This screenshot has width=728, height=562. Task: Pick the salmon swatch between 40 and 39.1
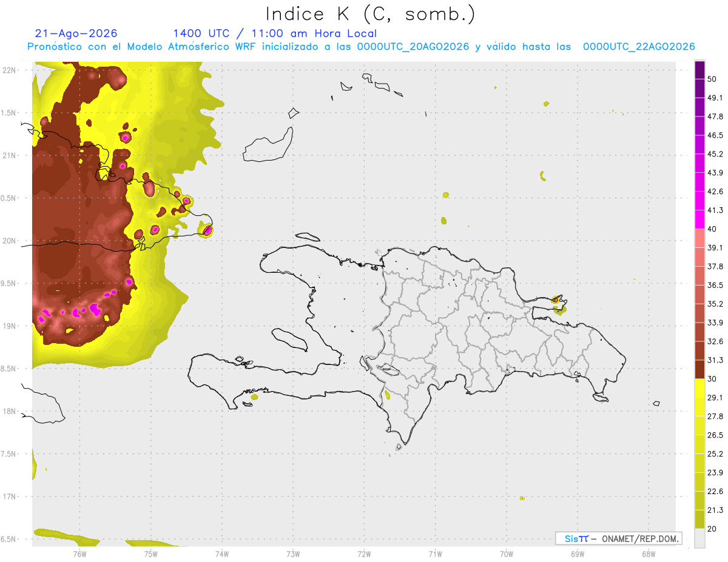[x=699, y=238]
